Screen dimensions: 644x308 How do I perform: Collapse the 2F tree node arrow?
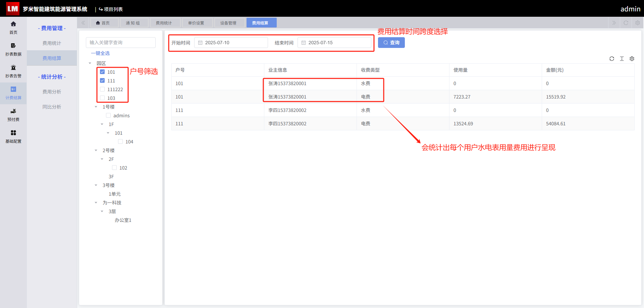tap(102, 159)
